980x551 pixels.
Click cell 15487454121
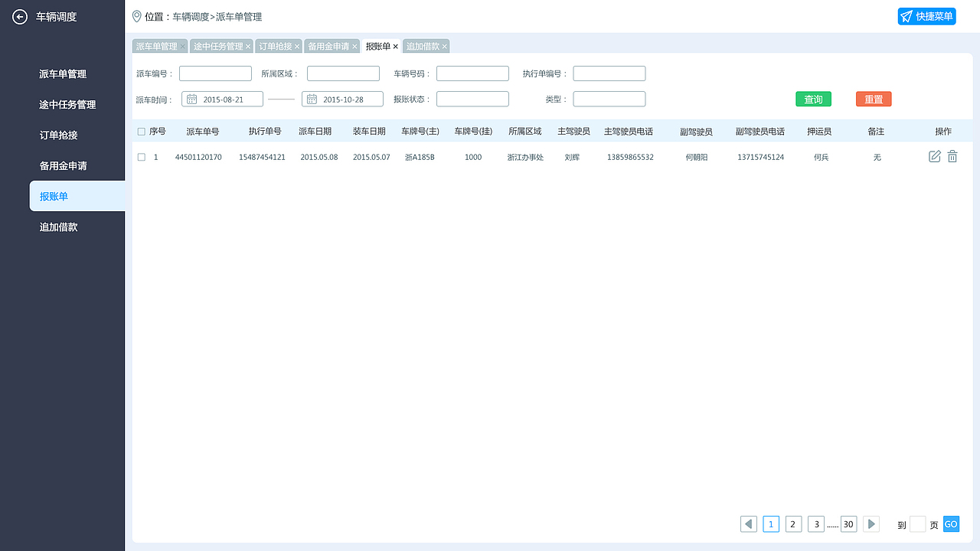(262, 157)
